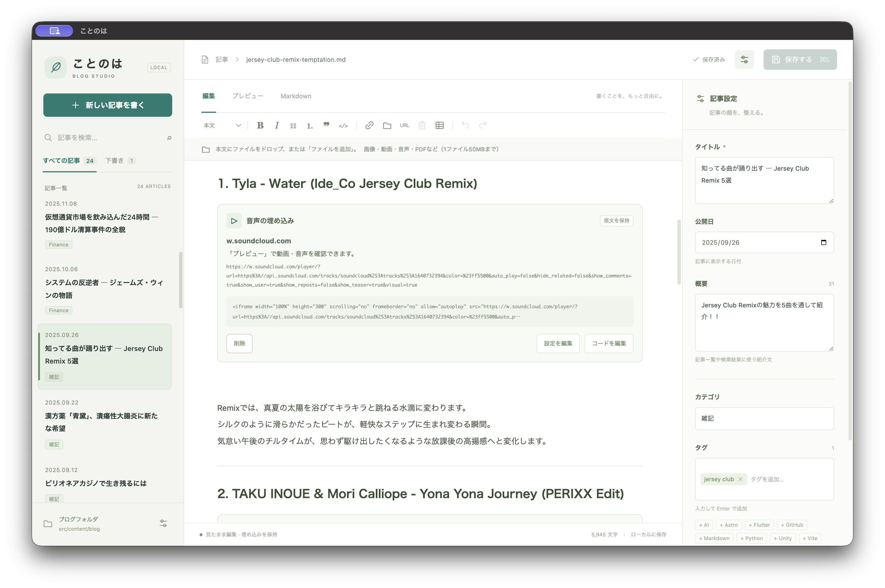Click the trash icon in the toolbar
Screen dimensions: 885x588
pos(422,126)
